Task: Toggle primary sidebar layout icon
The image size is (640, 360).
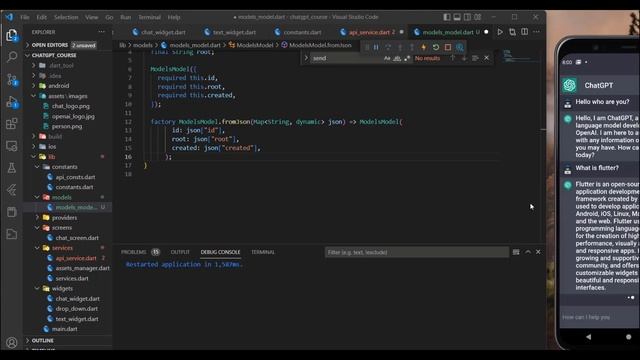Action: 447,17
